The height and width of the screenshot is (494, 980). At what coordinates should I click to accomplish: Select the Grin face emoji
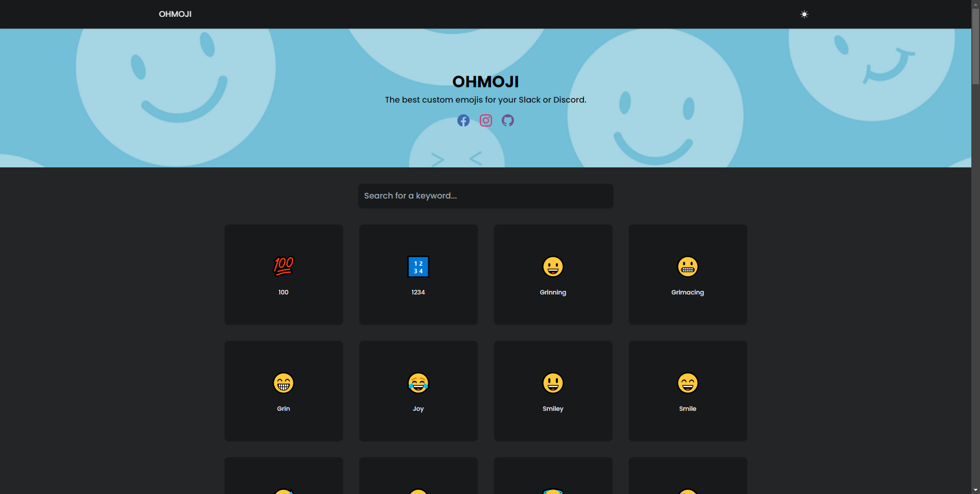click(284, 383)
